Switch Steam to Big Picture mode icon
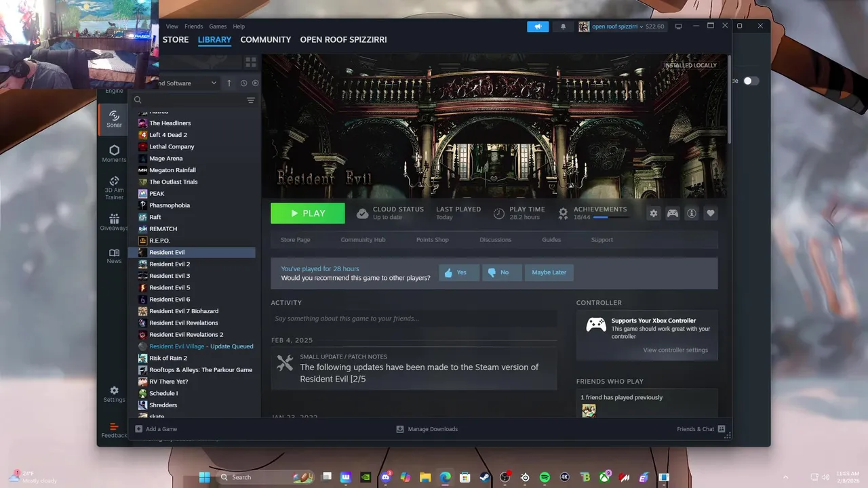This screenshot has width=868, height=488. (678, 26)
